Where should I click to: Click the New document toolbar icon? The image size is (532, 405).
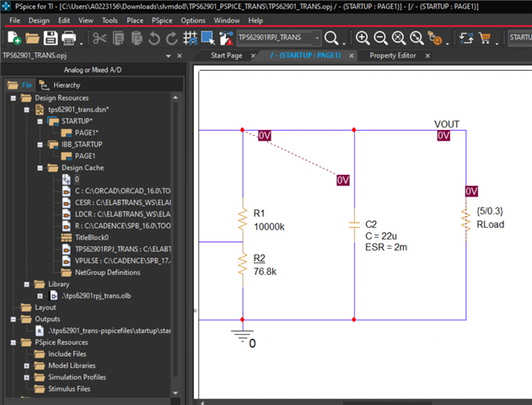click(12, 38)
